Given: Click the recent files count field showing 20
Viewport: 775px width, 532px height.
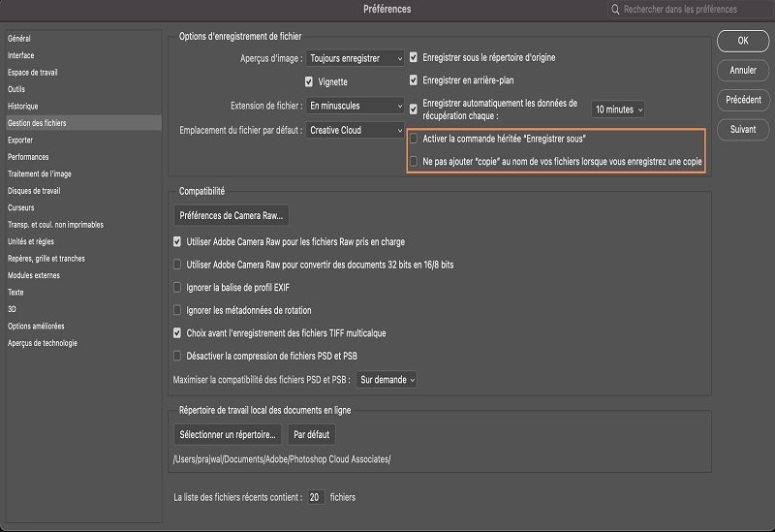Looking at the screenshot, I should pyautogui.click(x=316, y=497).
